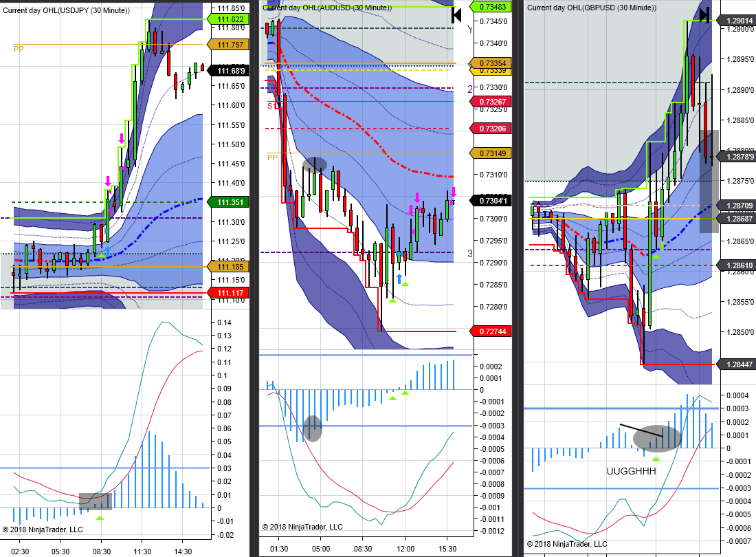The image size is (756, 557).
Task: Click orange 111.185 price marker
Action: (228, 267)
